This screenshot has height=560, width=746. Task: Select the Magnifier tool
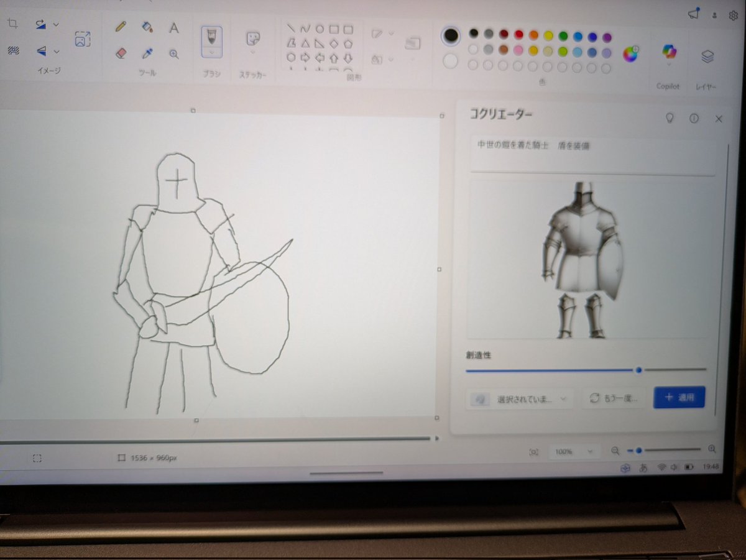(174, 54)
